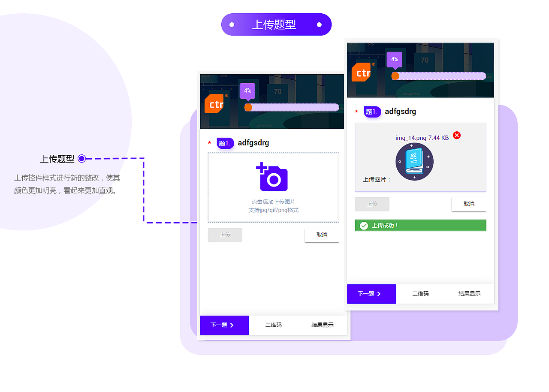The width and height of the screenshot is (549, 392).
Task: Click the 题1 question label on the left screen
Action: click(x=225, y=143)
